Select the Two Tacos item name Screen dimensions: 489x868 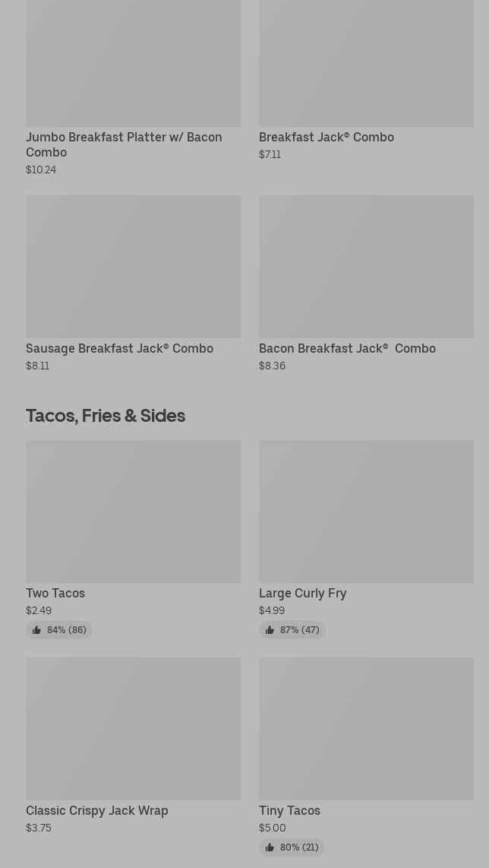pyautogui.click(x=55, y=594)
